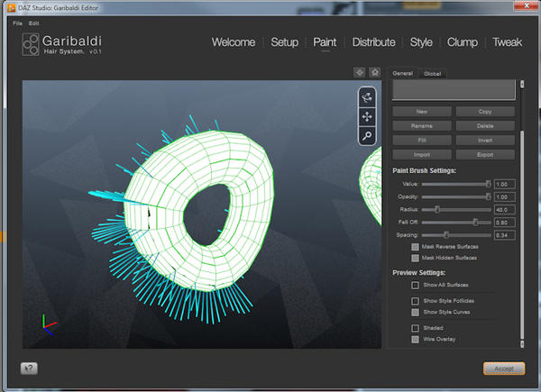
Task: Open the help question mark button
Action: [29, 369]
